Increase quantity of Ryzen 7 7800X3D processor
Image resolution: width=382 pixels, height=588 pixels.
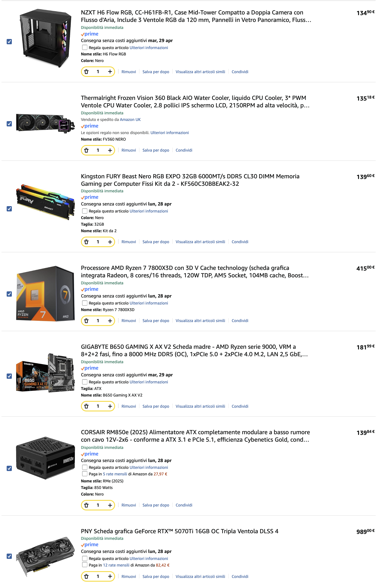coord(110,321)
